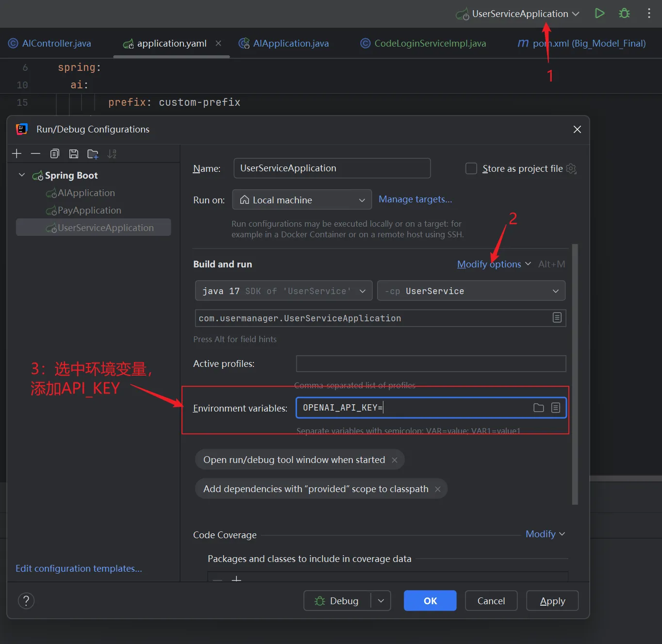The width and height of the screenshot is (662, 644).
Task: Remove selected configuration using the minus icon
Action: pyautogui.click(x=35, y=153)
